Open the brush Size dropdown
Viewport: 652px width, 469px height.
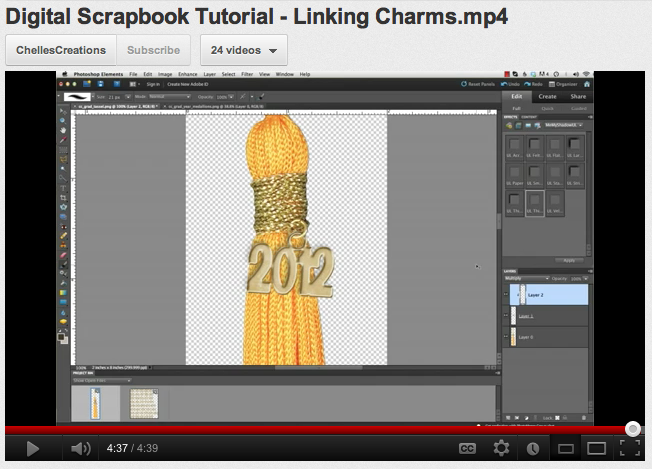pyautogui.click(x=128, y=97)
